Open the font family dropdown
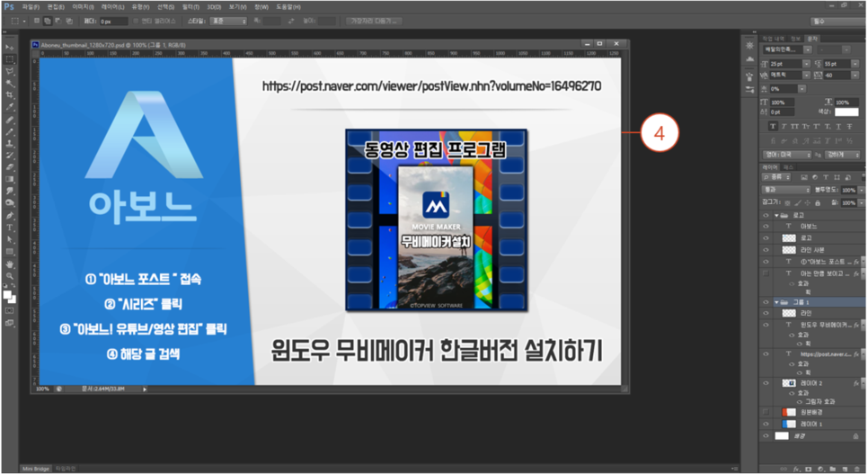The image size is (868, 474). (x=807, y=49)
